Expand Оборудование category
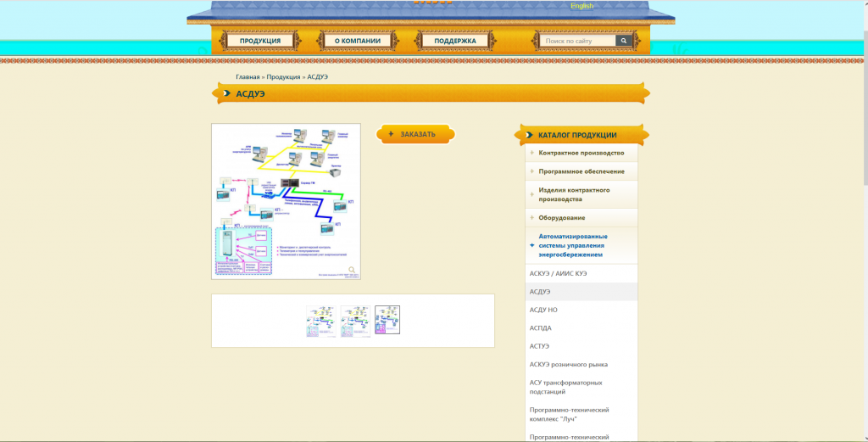The width and height of the screenshot is (868, 442). coord(561,218)
